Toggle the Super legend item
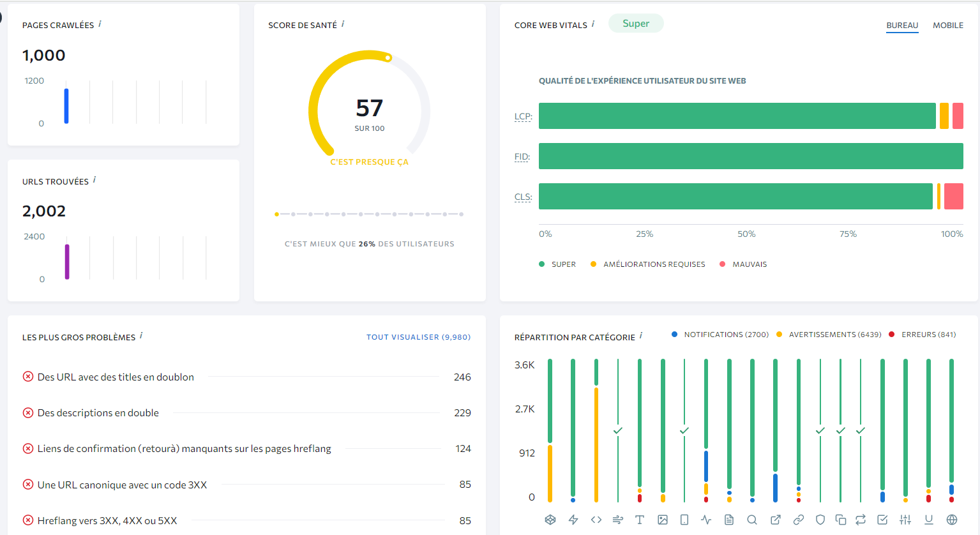Image resolution: width=980 pixels, height=535 pixels. [x=557, y=264]
